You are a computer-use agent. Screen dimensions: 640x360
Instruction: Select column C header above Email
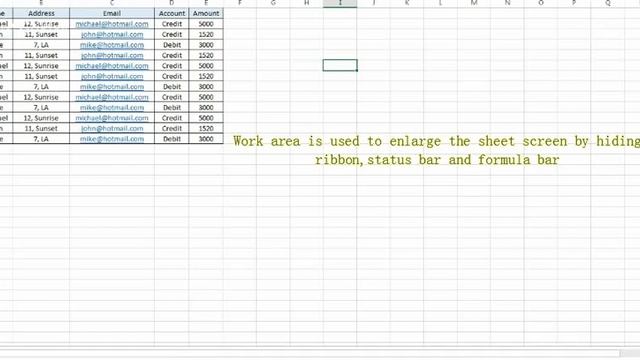(x=112, y=3)
